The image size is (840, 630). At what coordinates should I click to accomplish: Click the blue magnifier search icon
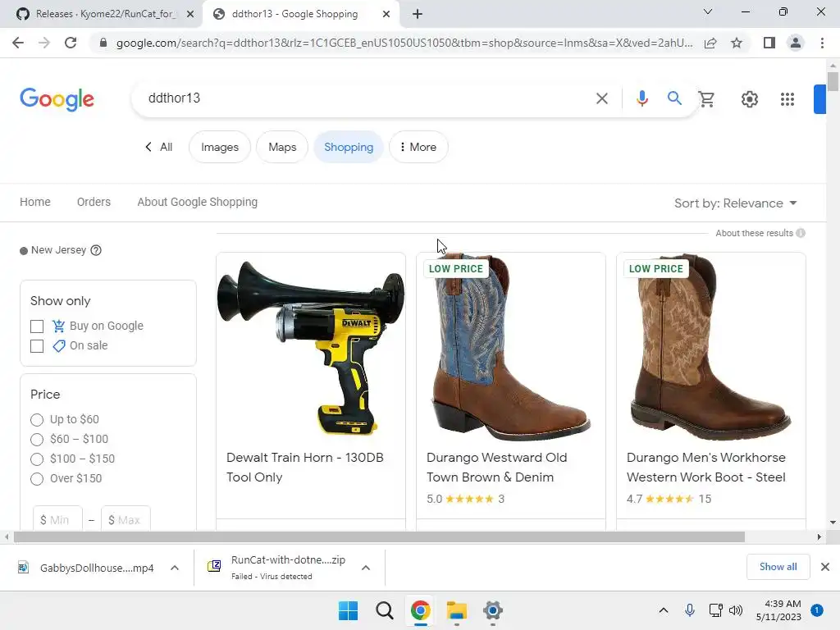click(x=674, y=98)
